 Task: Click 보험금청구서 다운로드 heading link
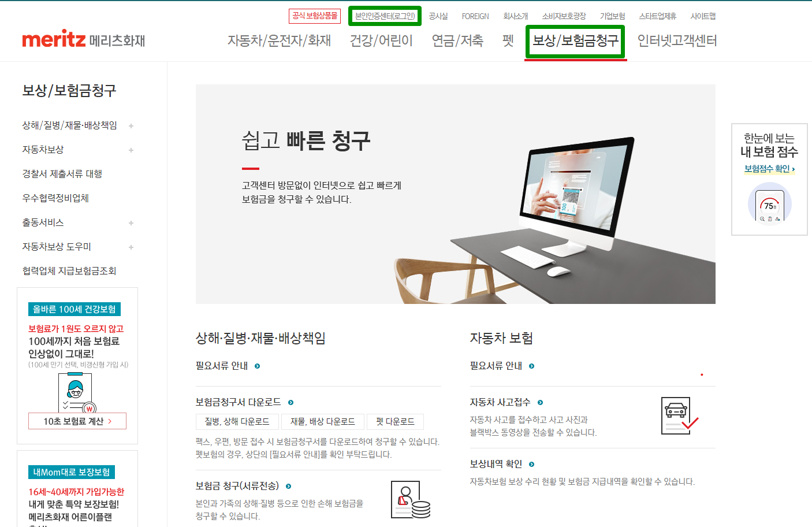[x=239, y=402]
